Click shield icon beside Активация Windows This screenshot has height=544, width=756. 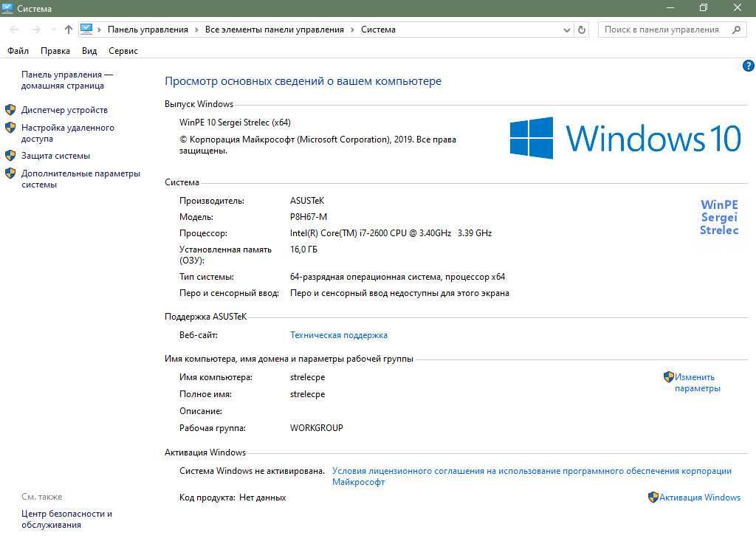(x=653, y=497)
